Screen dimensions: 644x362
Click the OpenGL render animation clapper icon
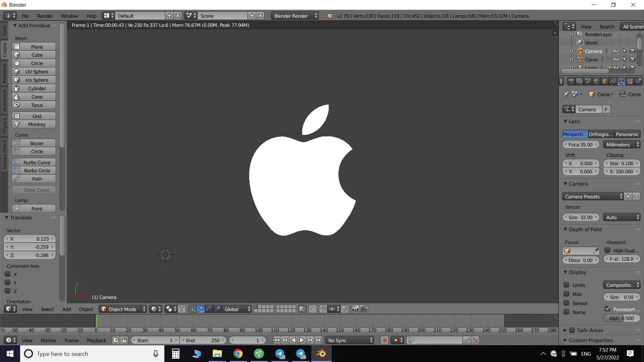(x=364, y=309)
